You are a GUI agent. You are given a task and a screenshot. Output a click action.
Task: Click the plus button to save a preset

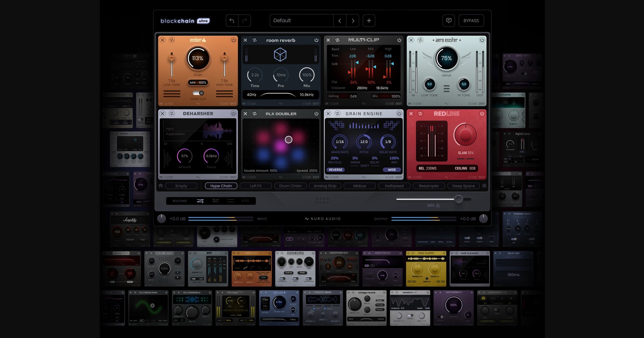pos(369,20)
